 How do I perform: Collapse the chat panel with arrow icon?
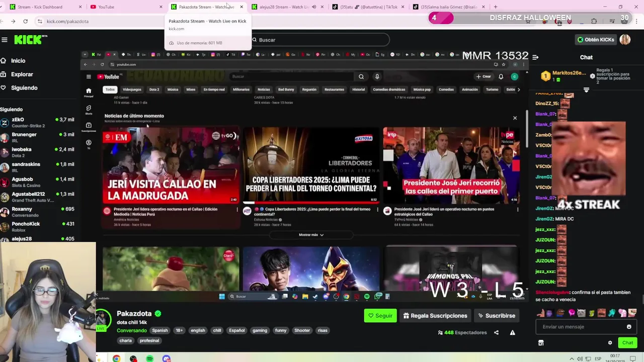pyautogui.click(x=535, y=57)
